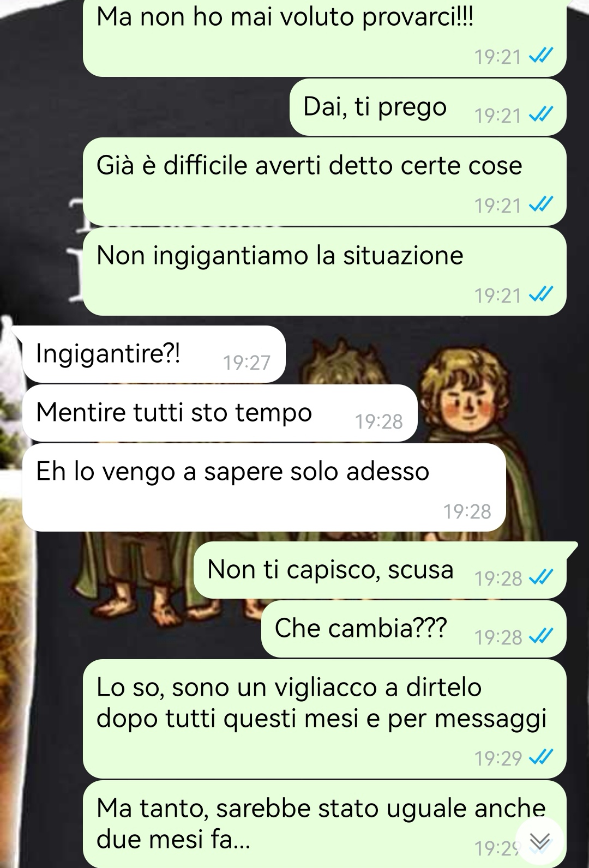
Task: Tap blue ticks on 'Ma non ho mai voluto provarci!!!'
Action: tap(542, 56)
